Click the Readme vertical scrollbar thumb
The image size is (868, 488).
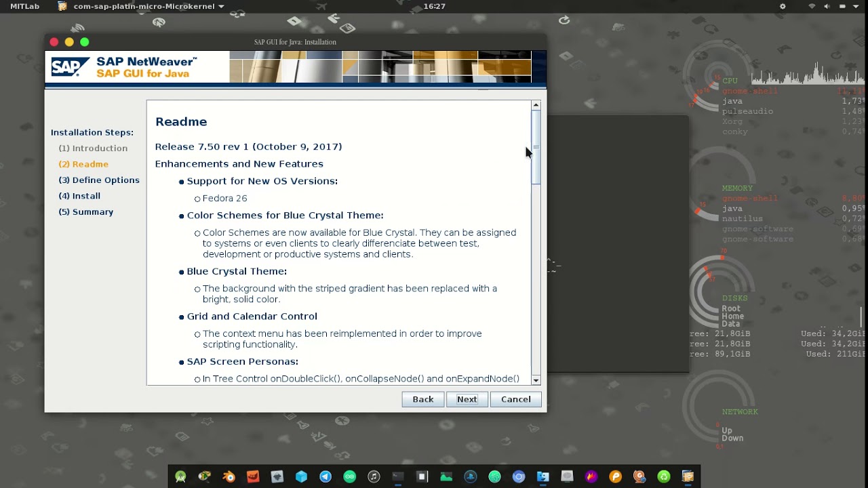pyautogui.click(x=536, y=147)
